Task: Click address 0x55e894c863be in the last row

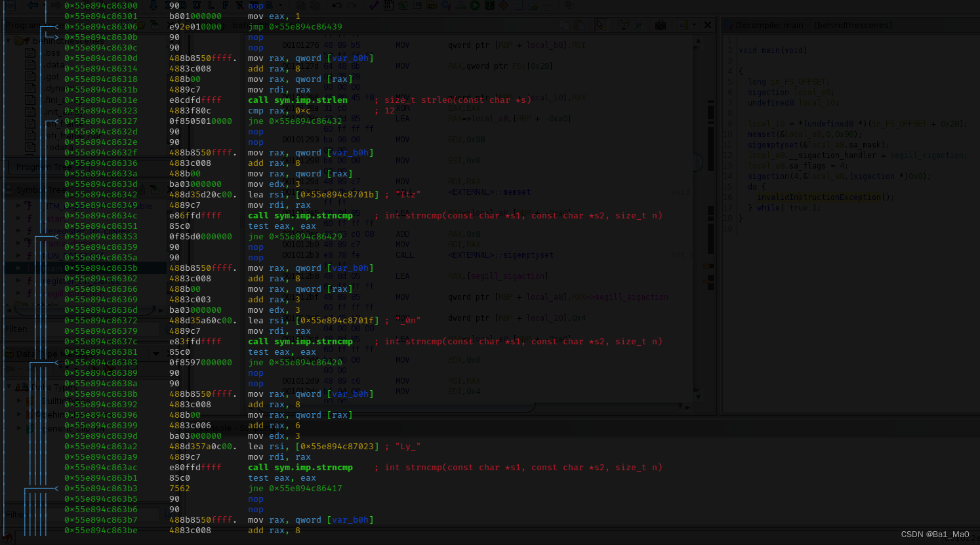Action: [101, 531]
